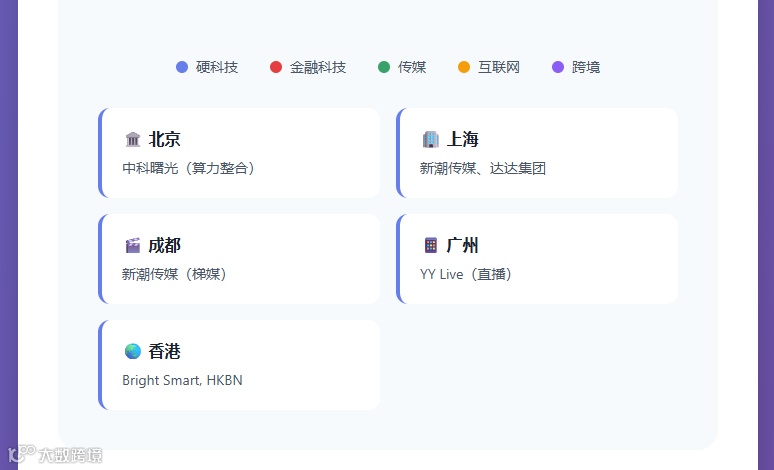Screen dimensions: 774x470
Task: Click the office building icon beside 上海
Action: tap(430, 139)
